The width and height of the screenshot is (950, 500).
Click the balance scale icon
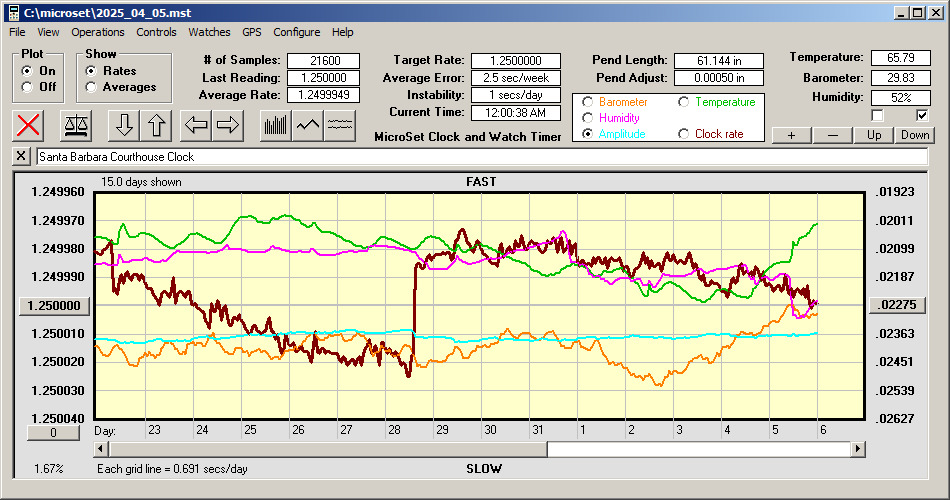[75, 125]
